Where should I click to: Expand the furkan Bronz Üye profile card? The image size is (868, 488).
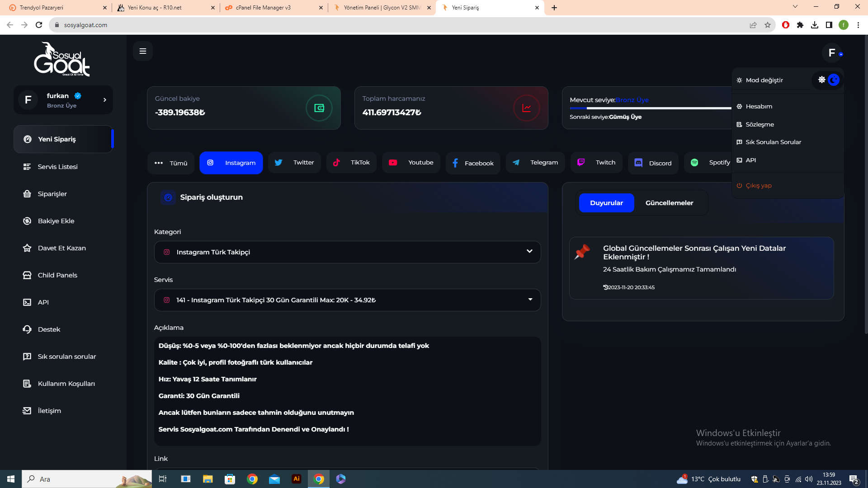63,100
